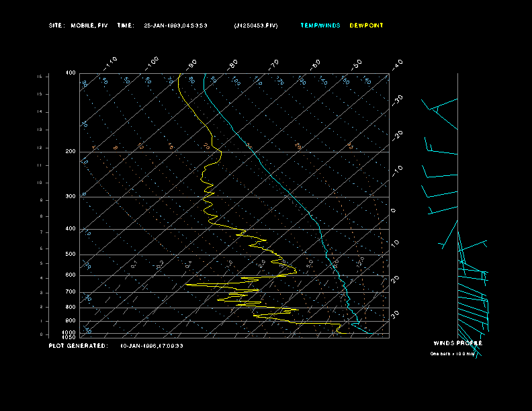Click the 800 pressure level label
Image resolution: width=532 pixels, height=411 pixels.
[x=71, y=307]
